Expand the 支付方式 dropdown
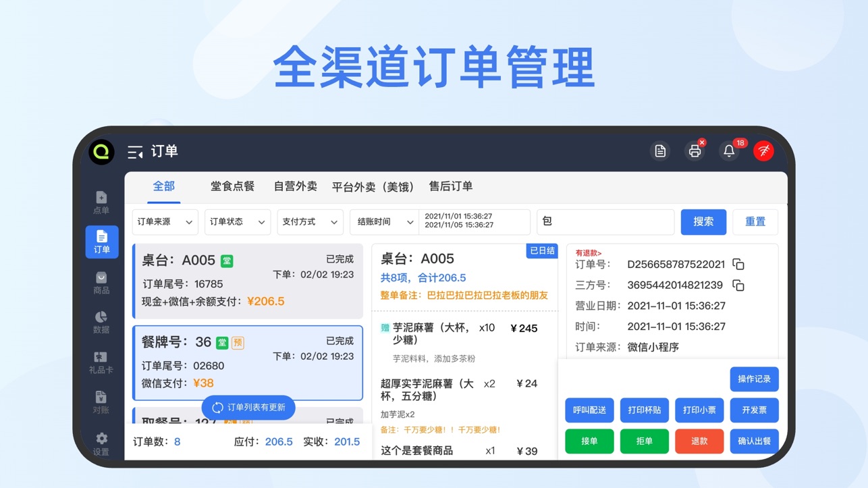The height and width of the screenshot is (488, 868). point(310,222)
